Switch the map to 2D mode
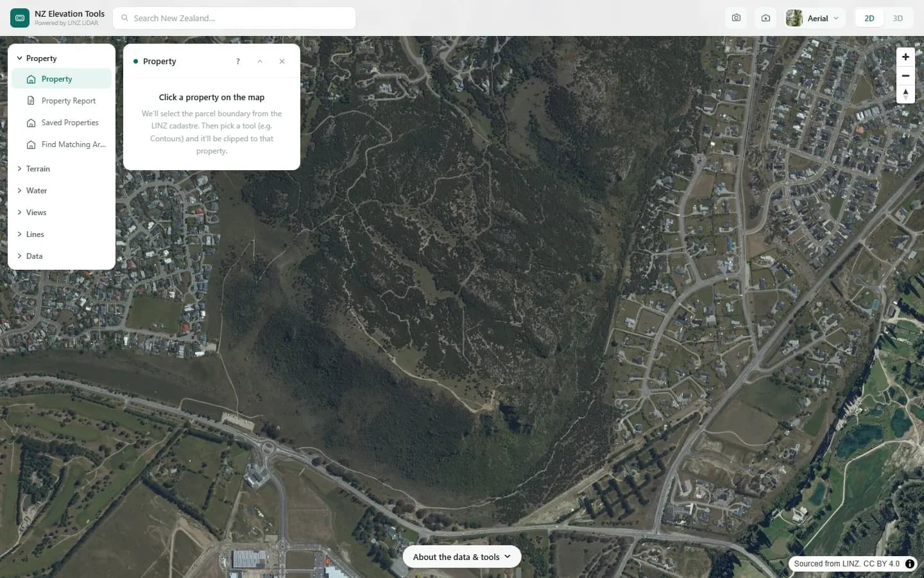This screenshot has width=924, height=578. coord(869,18)
